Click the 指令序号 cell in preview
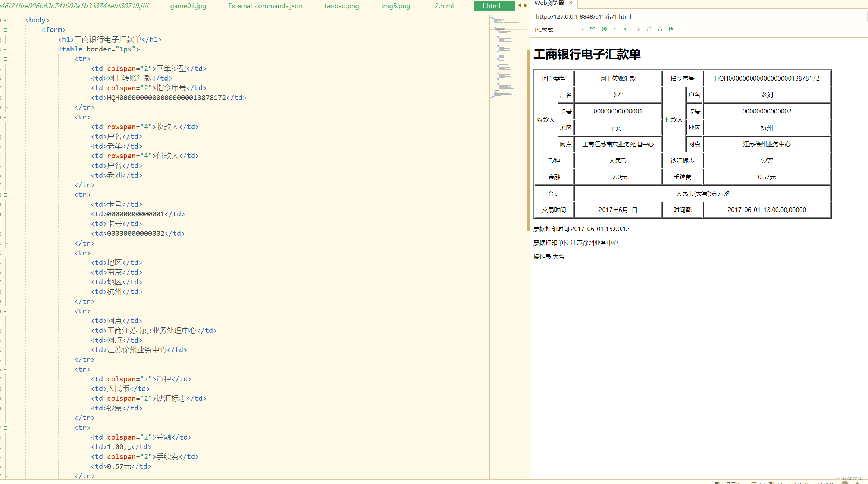The height and width of the screenshot is (484, 868). [682, 78]
